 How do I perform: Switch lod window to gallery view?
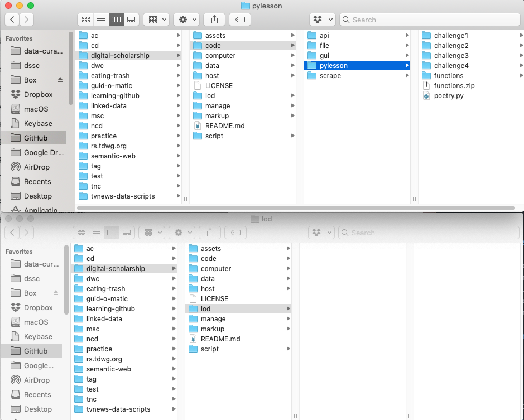tap(127, 233)
